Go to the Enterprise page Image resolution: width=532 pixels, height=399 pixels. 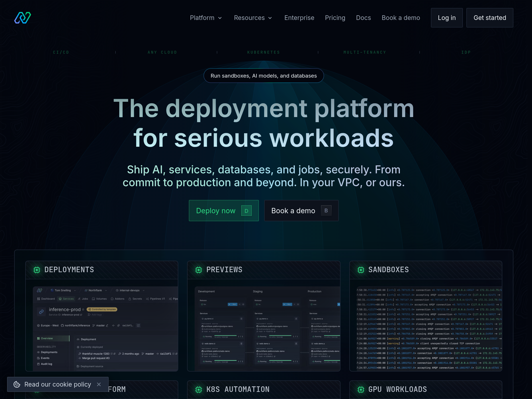coord(299,18)
